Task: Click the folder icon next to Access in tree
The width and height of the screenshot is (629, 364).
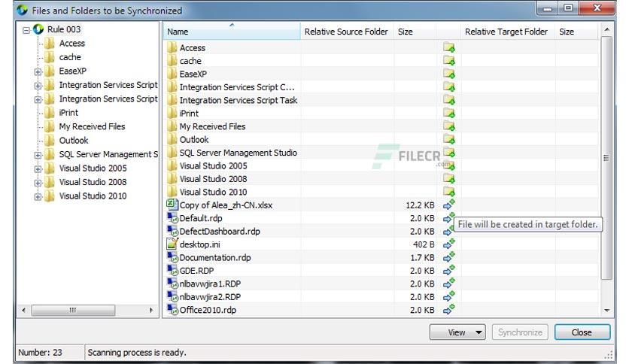Action: 50,44
